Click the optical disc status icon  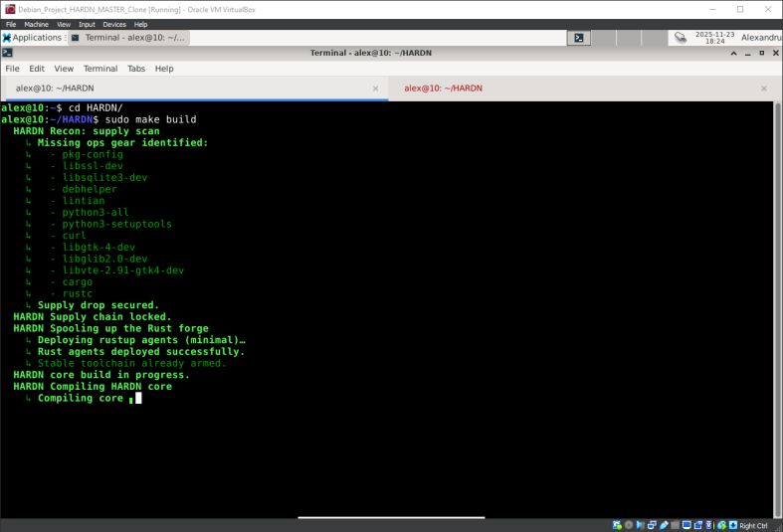[x=629, y=525]
